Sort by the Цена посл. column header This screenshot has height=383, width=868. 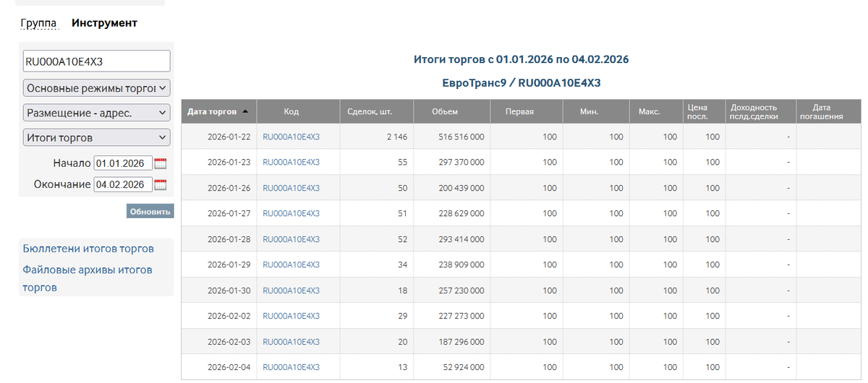(697, 112)
